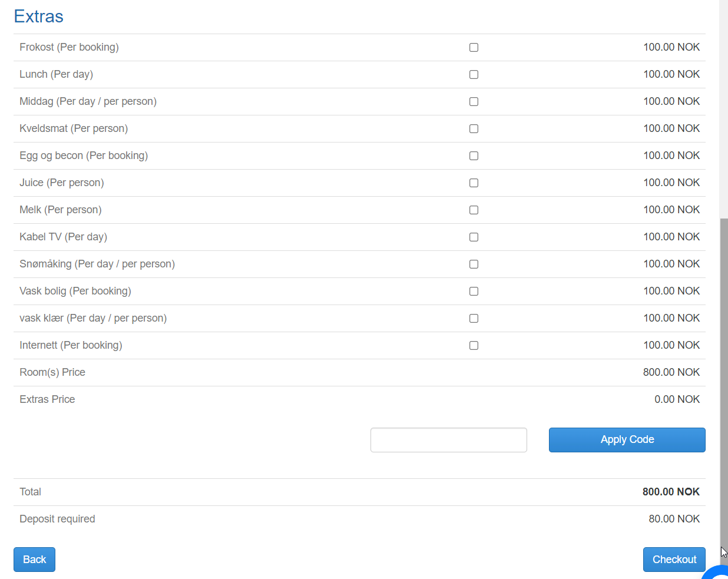Image resolution: width=728 pixels, height=579 pixels.
Task: Proceed with the Checkout button
Action: coord(674,560)
